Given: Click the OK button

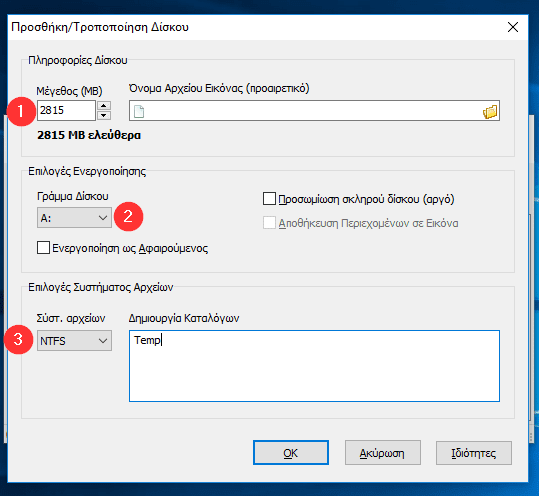Looking at the screenshot, I should pyautogui.click(x=291, y=453).
